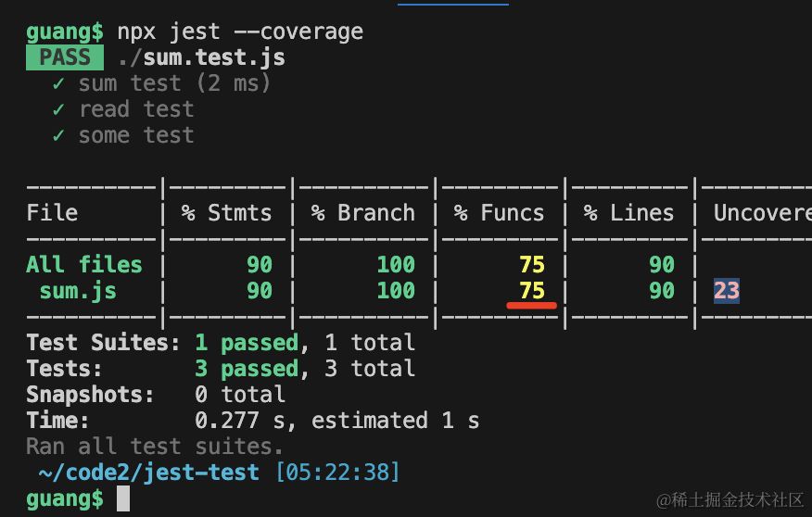Click the 100 branch value for sum.js
Image resolution: width=812 pixels, height=517 pixels.
[395, 291]
